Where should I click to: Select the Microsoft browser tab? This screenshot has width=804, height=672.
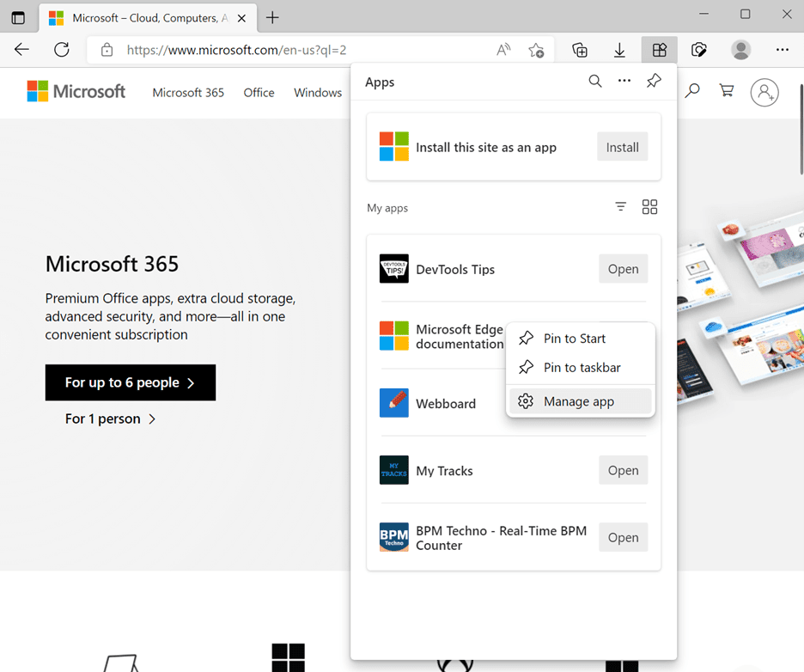tap(148, 18)
